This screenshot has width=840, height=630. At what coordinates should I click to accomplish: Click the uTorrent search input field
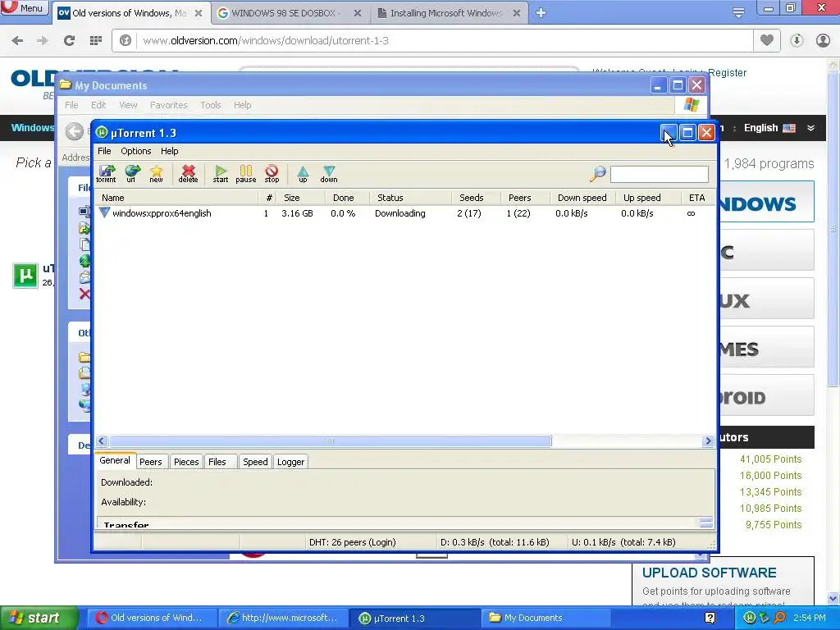click(659, 174)
